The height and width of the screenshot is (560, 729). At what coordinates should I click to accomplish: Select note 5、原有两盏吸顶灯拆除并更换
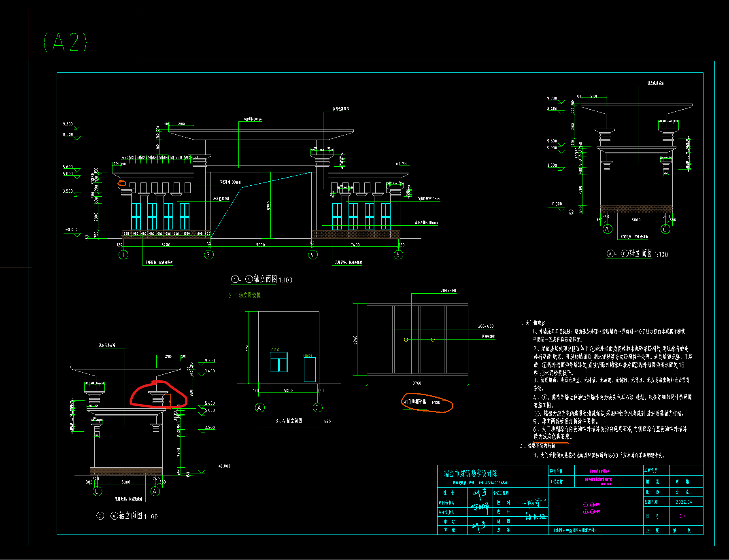click(566, 421)
